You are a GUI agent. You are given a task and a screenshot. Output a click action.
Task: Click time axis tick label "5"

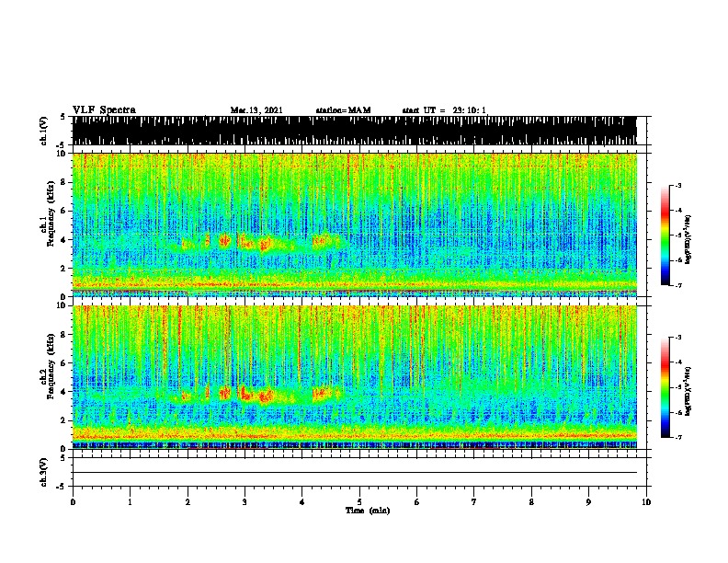tap(359, 502)
